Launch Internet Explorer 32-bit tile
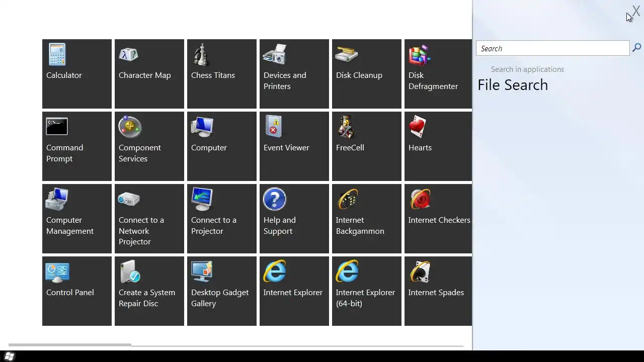The height and width of the screenshot is (362, 644). [x=294, y=291]
